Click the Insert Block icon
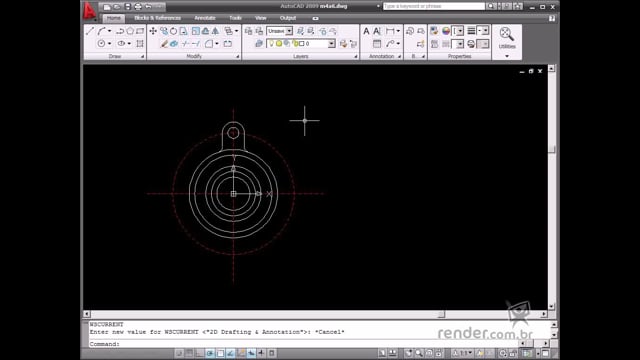The image size is (640, 360). tap(410, 31)
